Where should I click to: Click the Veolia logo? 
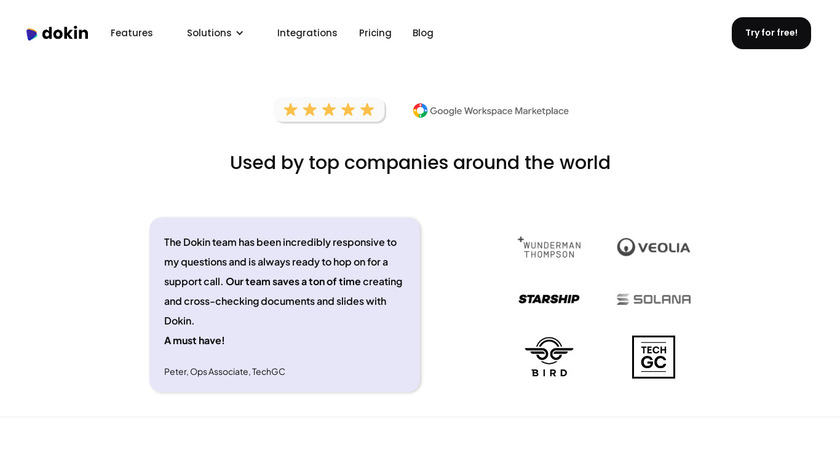click(x=653, y=247)
